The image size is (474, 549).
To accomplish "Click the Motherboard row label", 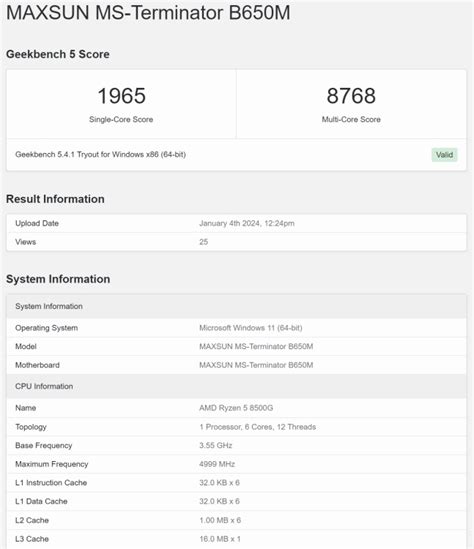I will (37, 365).
